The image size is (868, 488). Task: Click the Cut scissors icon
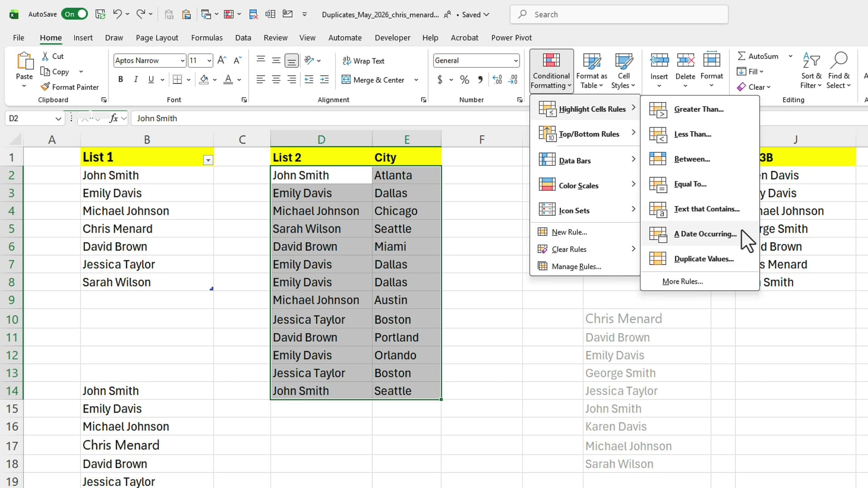(45, 56)
